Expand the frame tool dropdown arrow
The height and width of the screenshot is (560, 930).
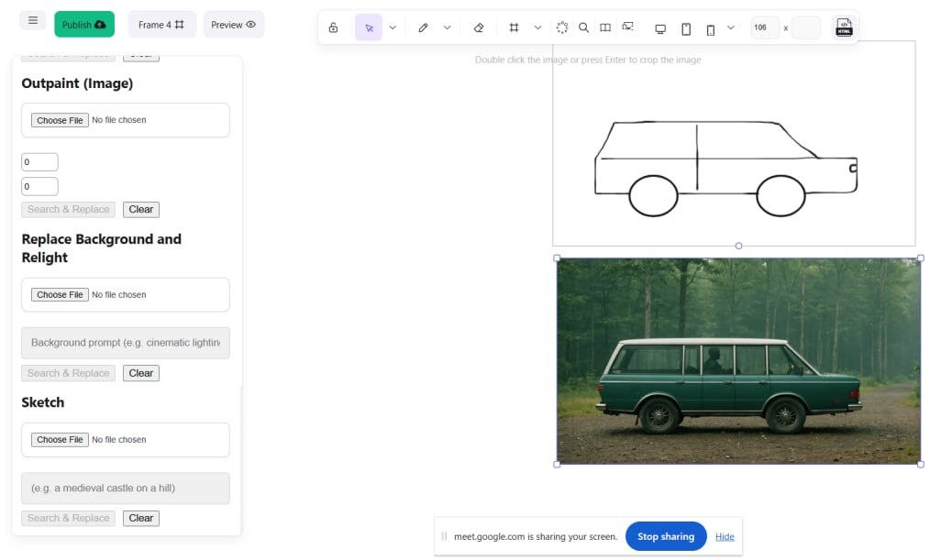click(537, 27)
